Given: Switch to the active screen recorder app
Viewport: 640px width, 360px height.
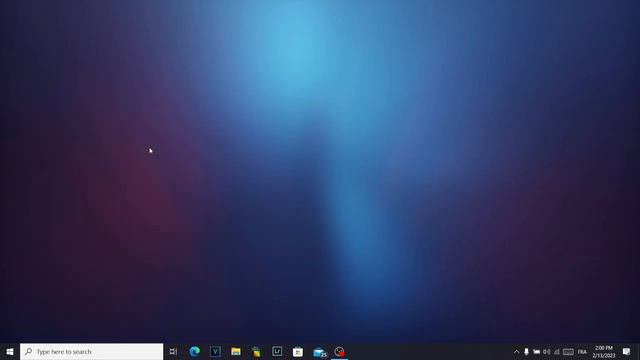Looking at the screenshot, I should click(339, 351).
